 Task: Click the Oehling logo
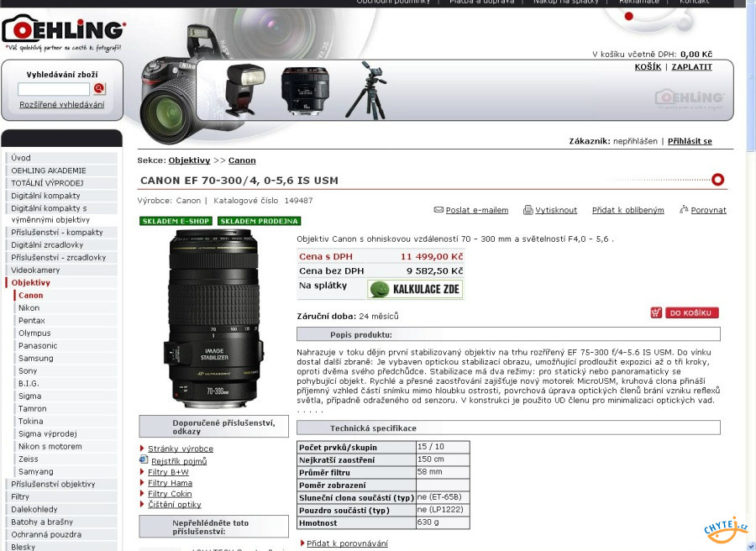click(63, 33)
